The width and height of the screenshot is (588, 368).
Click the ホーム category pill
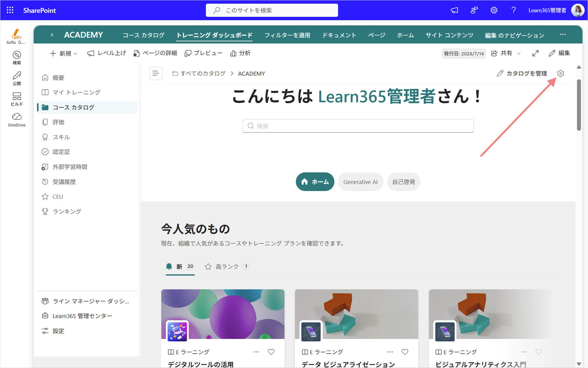point(315,182)
